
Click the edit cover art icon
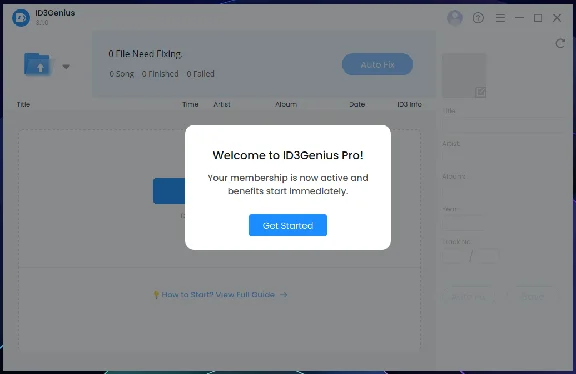click(x=480, y=92)
